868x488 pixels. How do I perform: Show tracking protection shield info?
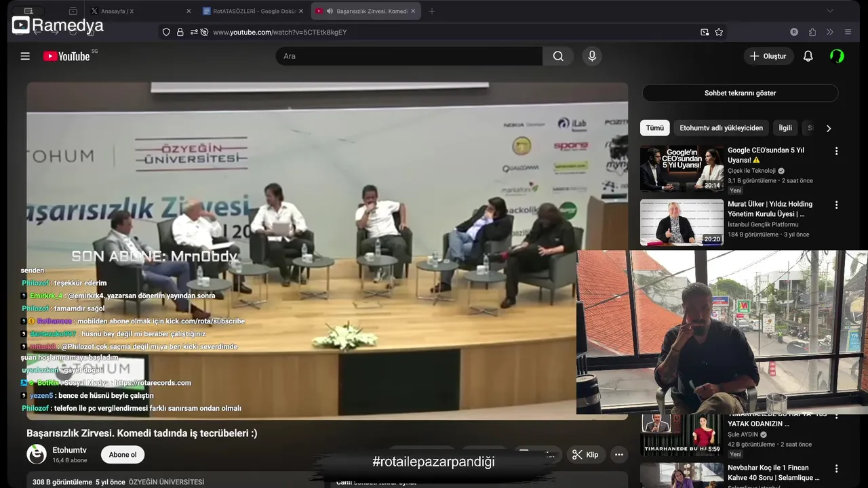pyautogui.click(x=166, y=32)
